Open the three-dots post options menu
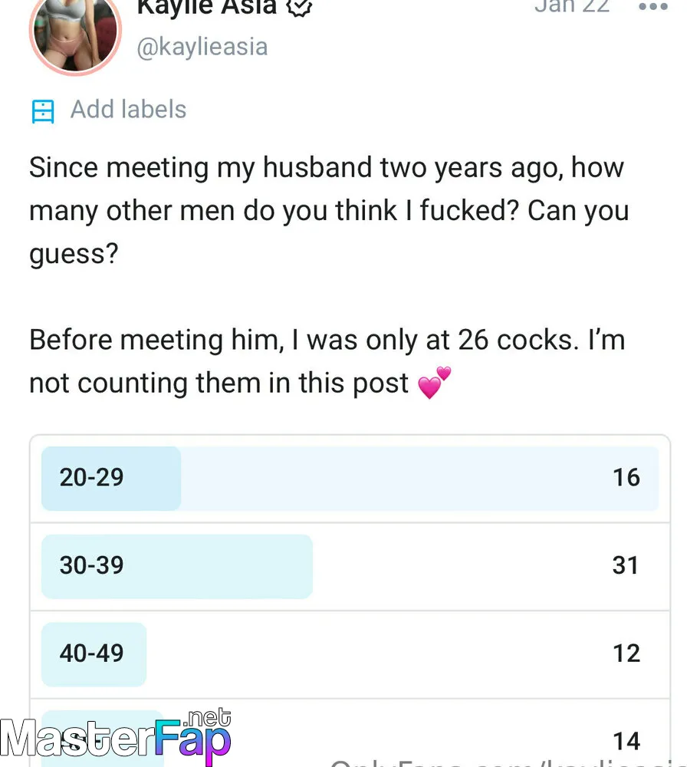The width and height of the screenshot is (700, 767). (653, 6)
